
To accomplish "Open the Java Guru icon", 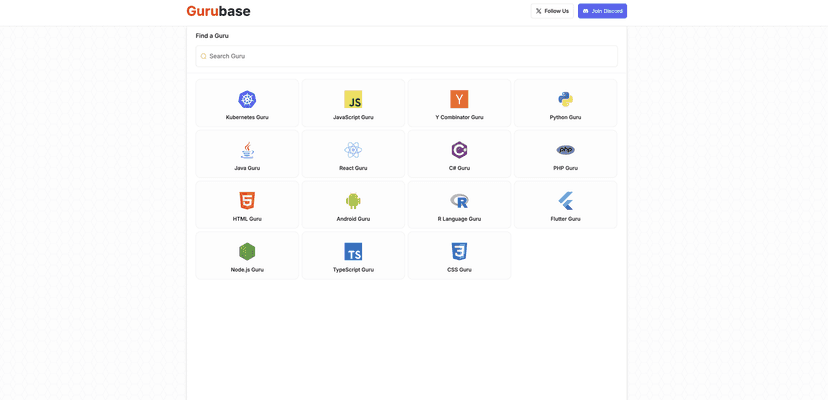I will tap(247, 150).
